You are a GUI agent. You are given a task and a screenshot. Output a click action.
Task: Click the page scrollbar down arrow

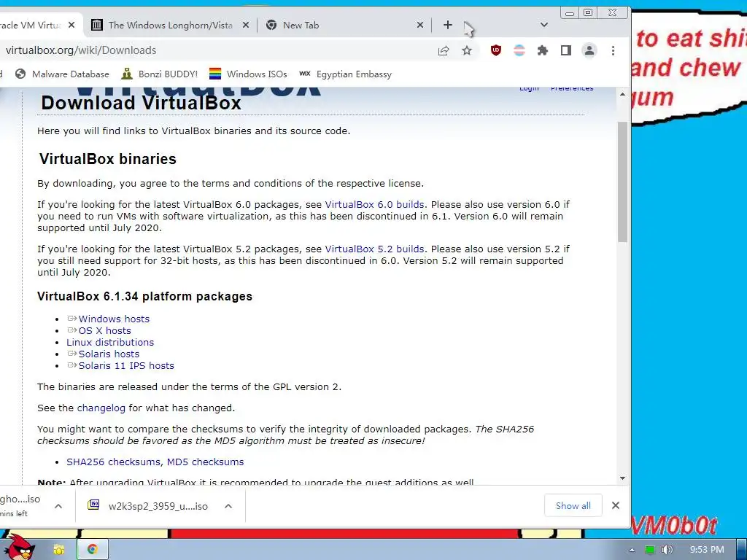click(622, 478)
